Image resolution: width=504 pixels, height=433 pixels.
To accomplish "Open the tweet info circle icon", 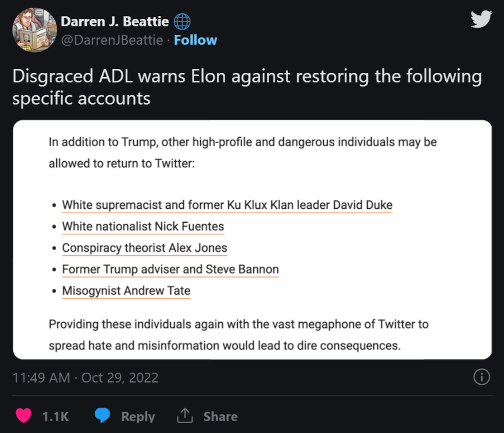I will [x=481, y=377].
